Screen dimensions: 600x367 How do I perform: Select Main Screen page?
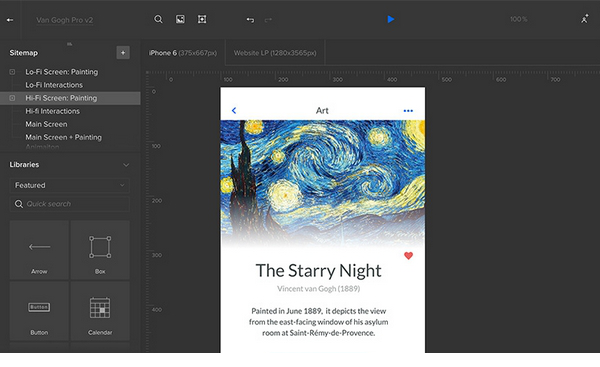click(x=46, y=124)
